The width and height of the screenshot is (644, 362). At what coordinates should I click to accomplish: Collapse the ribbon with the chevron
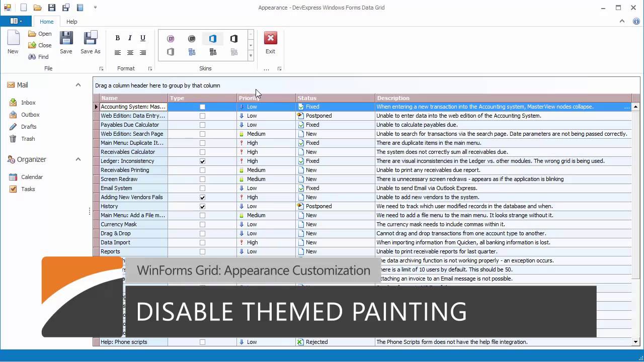622,22
